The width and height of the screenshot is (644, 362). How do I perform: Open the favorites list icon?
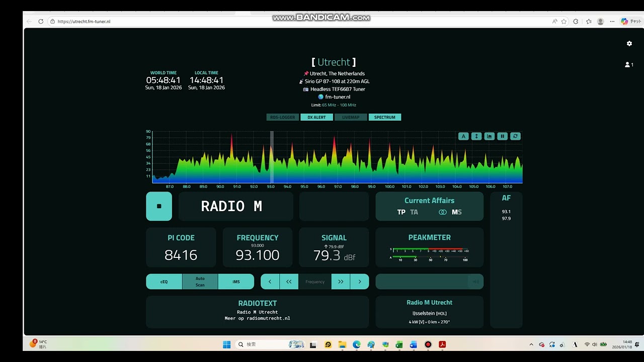pyautogui.click(x=589, y=22)
